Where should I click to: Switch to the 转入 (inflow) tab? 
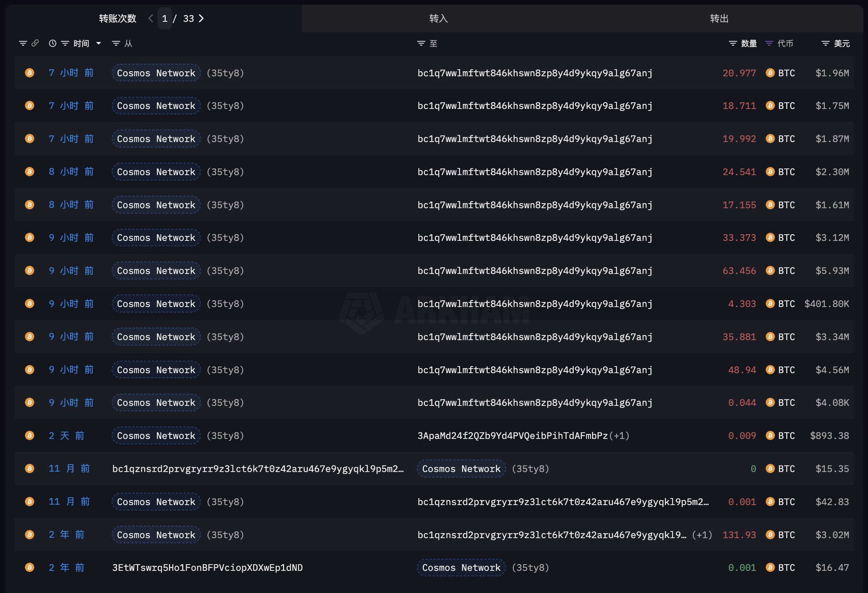click(438, 18)
